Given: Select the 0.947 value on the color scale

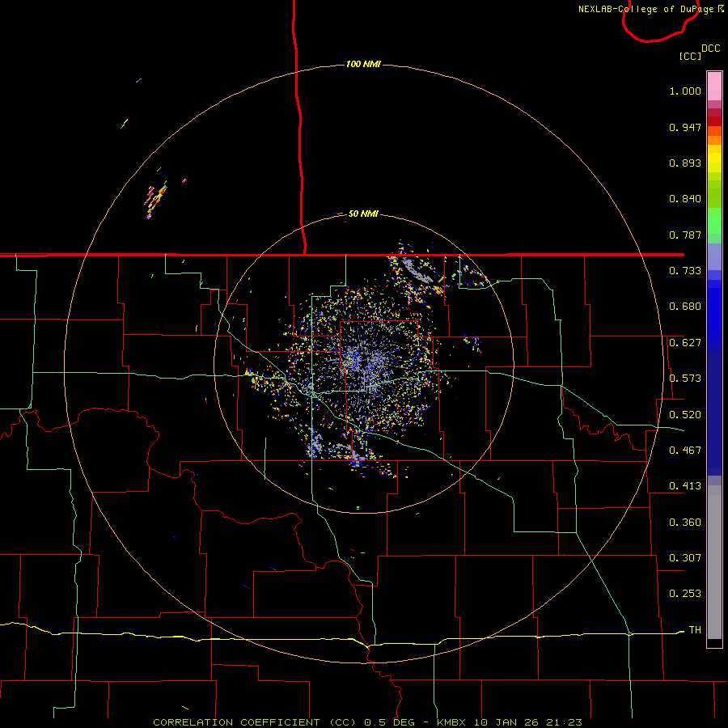Looking at the screenshot, I should (x=685, y=127).
